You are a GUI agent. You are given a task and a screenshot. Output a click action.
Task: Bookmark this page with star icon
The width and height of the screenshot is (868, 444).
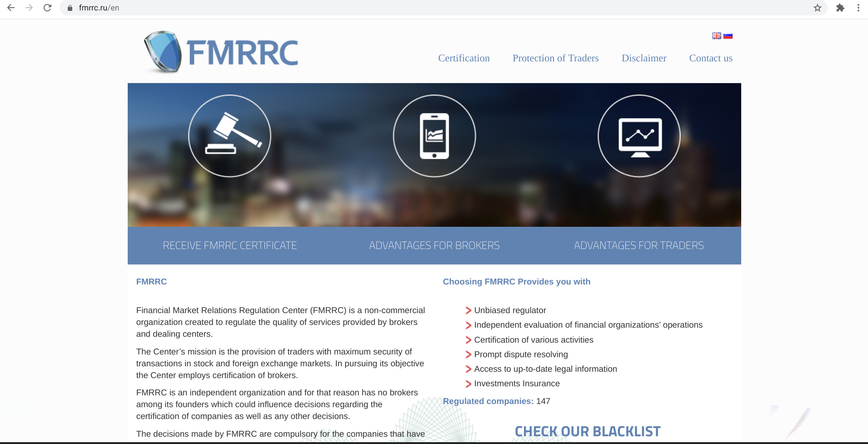coord(818,8)
